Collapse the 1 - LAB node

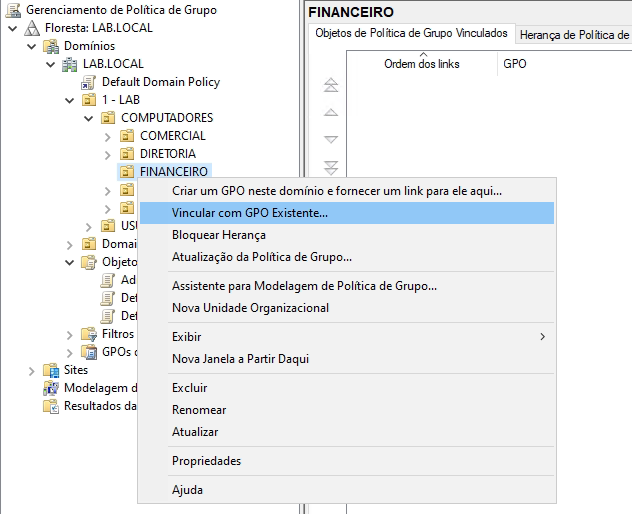pos(70,100)
